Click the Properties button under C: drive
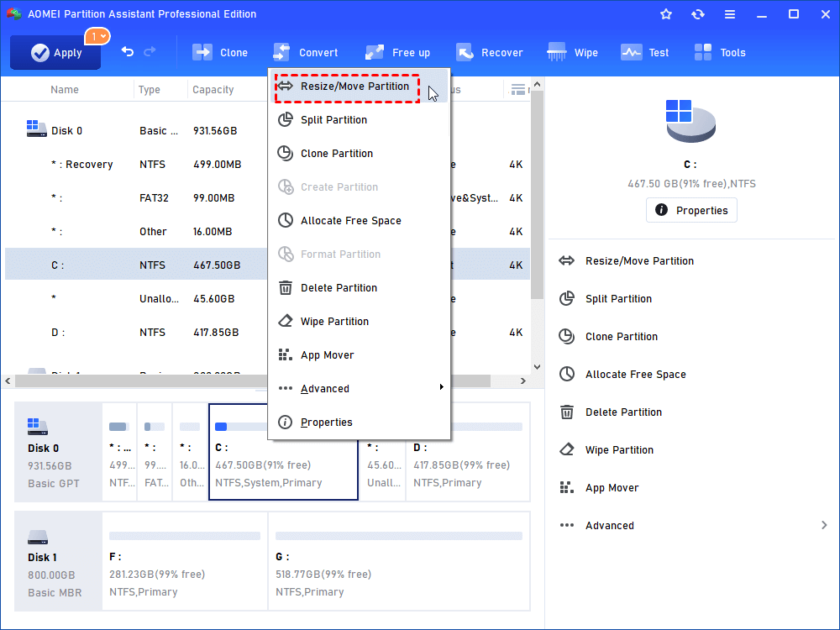 pyautogui.click(x=691, y=210)
